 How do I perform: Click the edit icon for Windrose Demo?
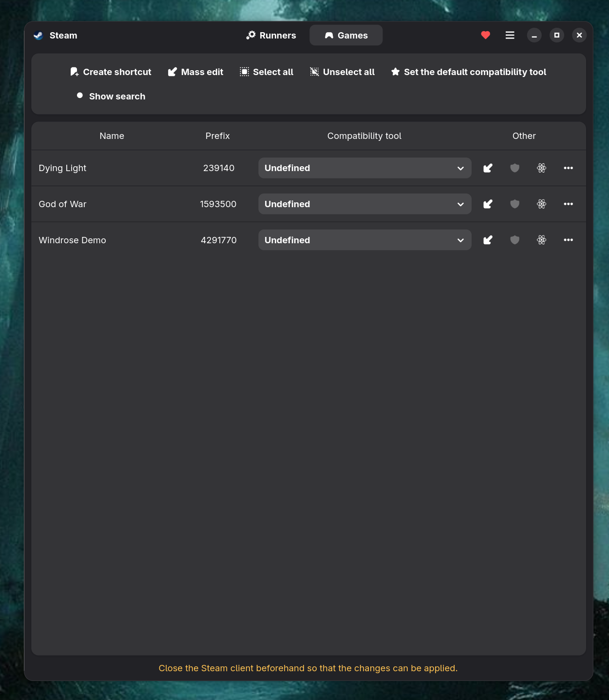click(488, 240)
